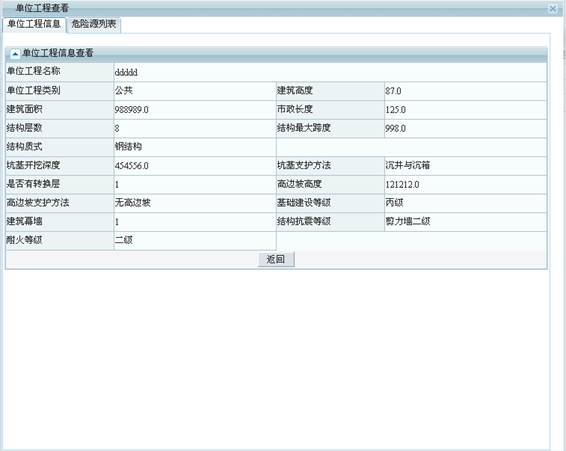The height and width of the screenshot is (451, 566).
Task: Select the 单位工程信息 tab
Action: (34, 24)
